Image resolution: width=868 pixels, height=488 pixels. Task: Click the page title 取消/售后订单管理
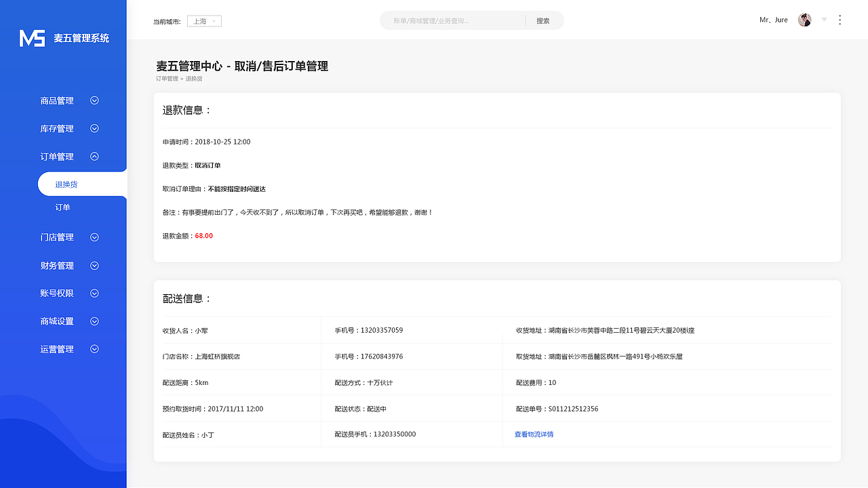pos(281,66)
